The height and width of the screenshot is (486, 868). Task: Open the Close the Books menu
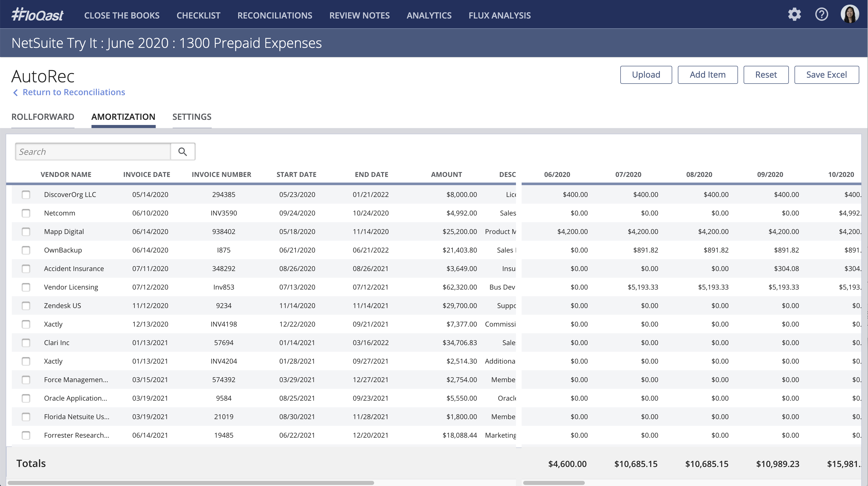(x=122, y=15)
